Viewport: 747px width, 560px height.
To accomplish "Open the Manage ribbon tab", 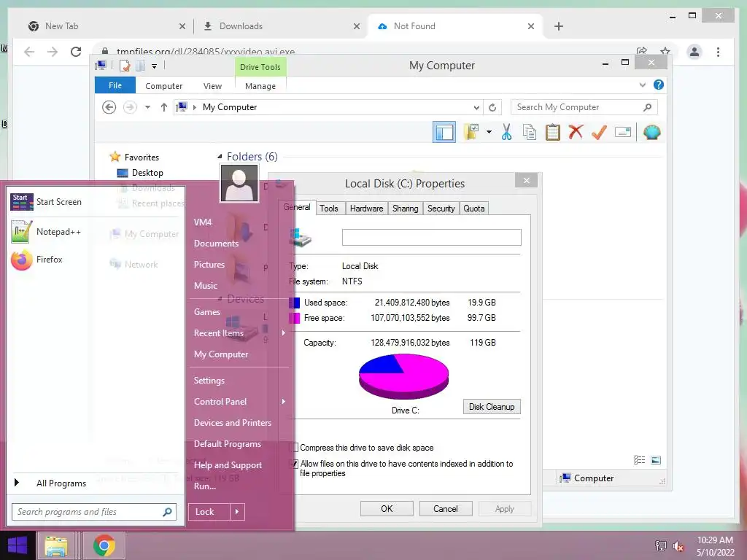I will pyautogui.click(x=260, y=86).
